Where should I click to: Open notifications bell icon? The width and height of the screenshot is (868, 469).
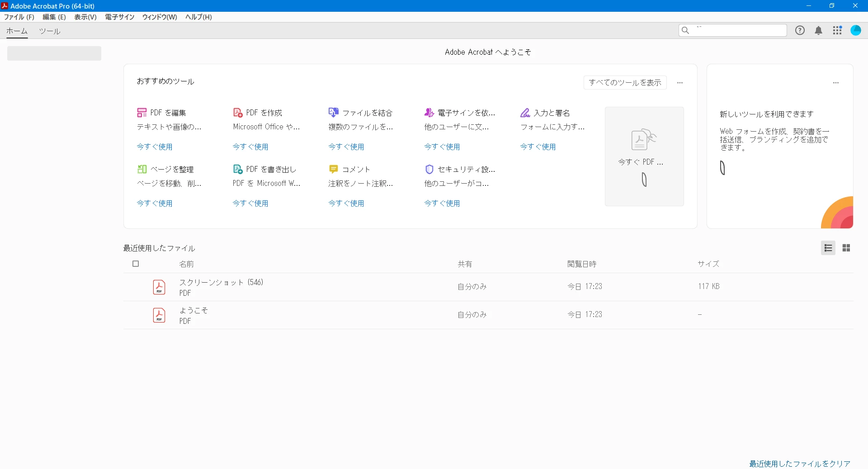point(819,30)
